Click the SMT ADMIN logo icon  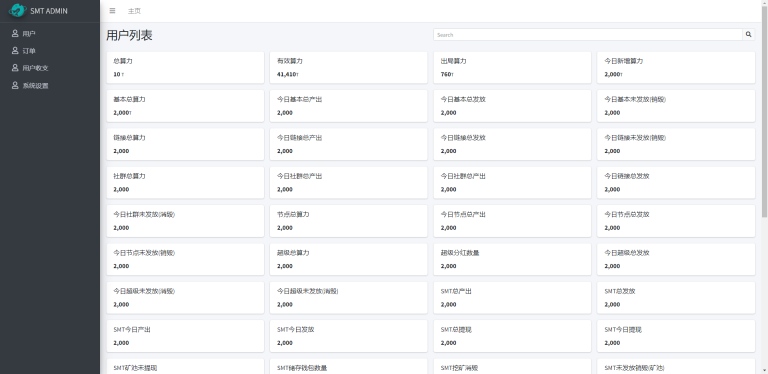tap(17, 10)
